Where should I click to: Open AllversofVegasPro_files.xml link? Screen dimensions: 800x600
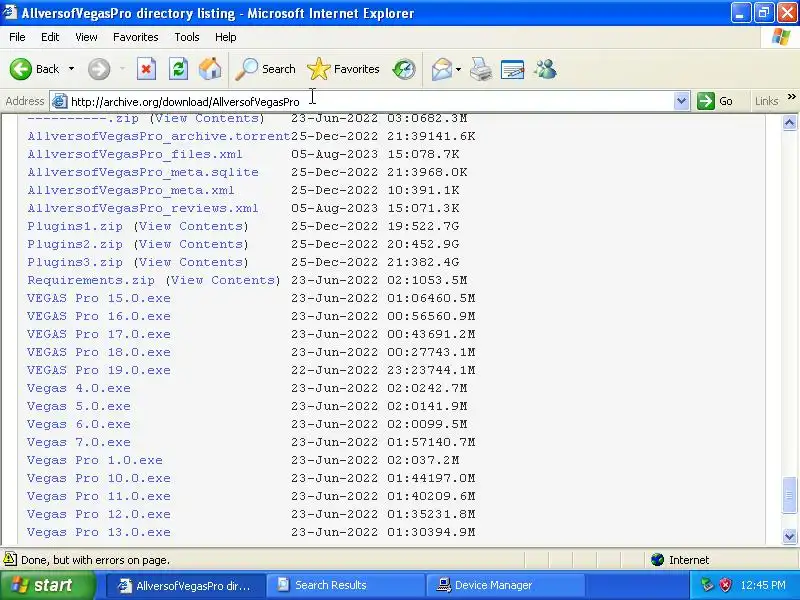pos(135,154)
